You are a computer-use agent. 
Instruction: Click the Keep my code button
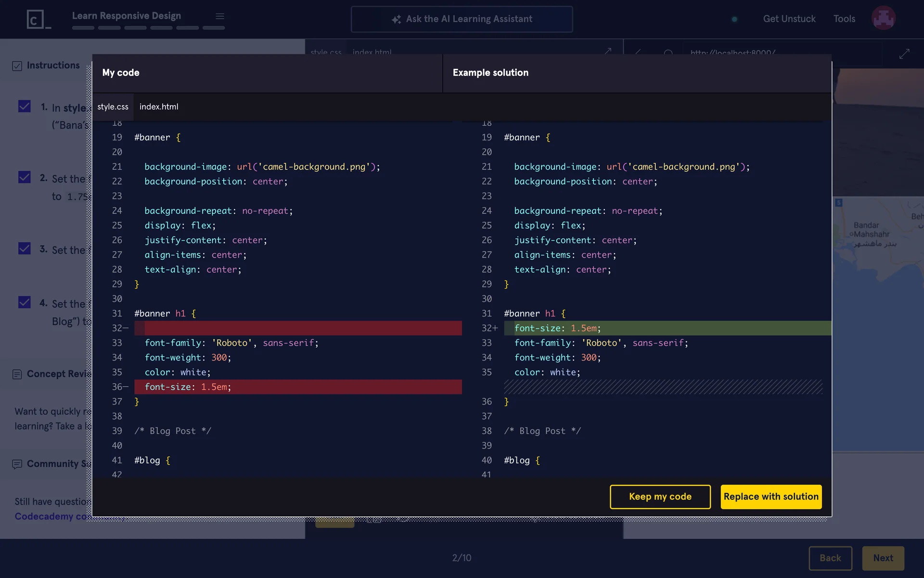point(660,497)
